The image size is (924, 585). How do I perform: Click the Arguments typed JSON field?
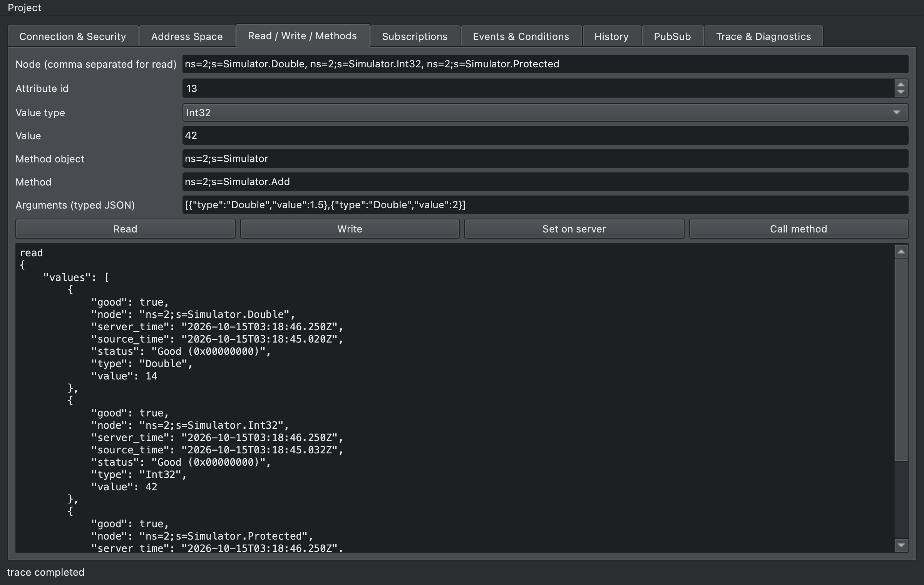545,205
